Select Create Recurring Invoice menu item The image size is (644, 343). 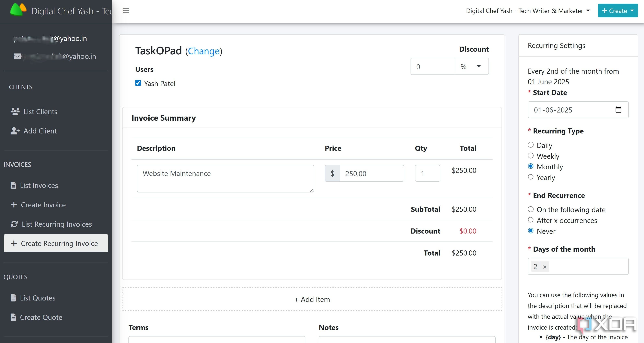pyautogui.click(x=56, y=243)
